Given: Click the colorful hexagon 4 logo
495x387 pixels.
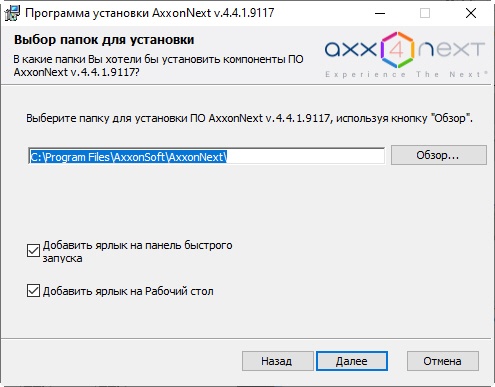Looking at the screenshot, I should click(x=397, y=50).
